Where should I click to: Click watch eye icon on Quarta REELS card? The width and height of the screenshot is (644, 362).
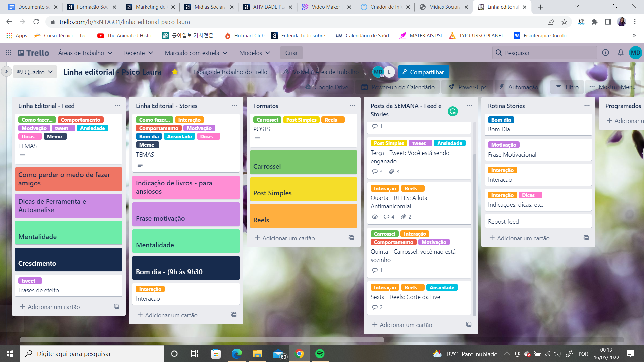375,217
